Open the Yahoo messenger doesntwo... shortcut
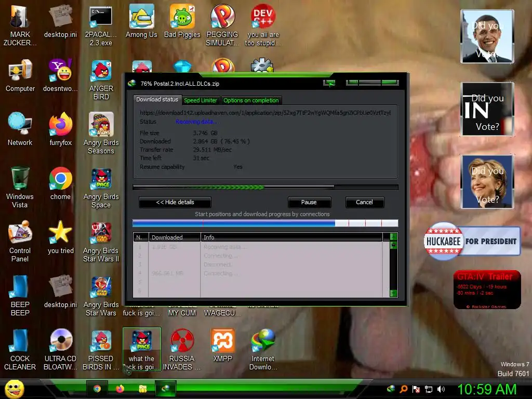 click(x=60, y=75)
